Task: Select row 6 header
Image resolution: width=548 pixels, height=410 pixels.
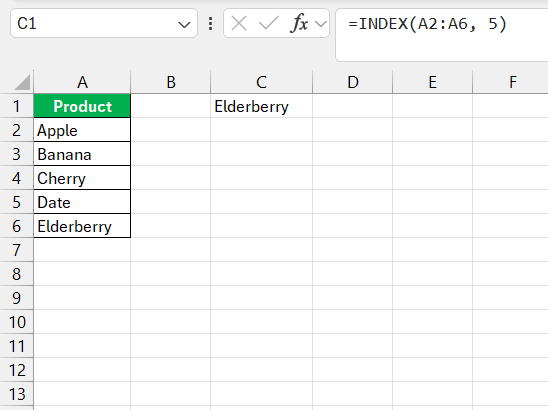Action: click(16, 226)
